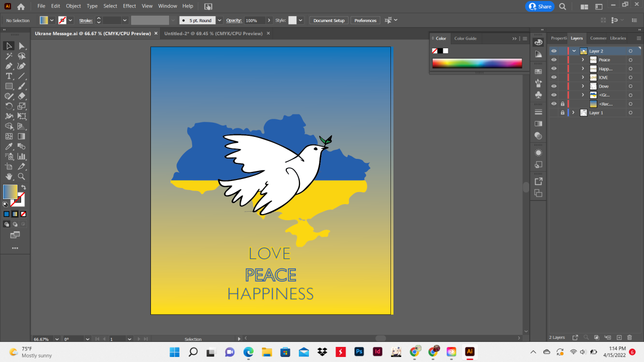The height and width of the screenshot is (362, 644).
Task: Choose the Eyedropper tool
Action: coord(9,147)
